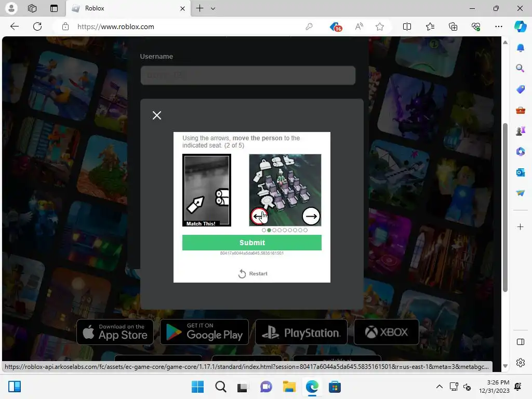This screenshot has width=532, height=399.
Task: Click the page vertical scrollbar thumb
Action: (x=505, y=207)
